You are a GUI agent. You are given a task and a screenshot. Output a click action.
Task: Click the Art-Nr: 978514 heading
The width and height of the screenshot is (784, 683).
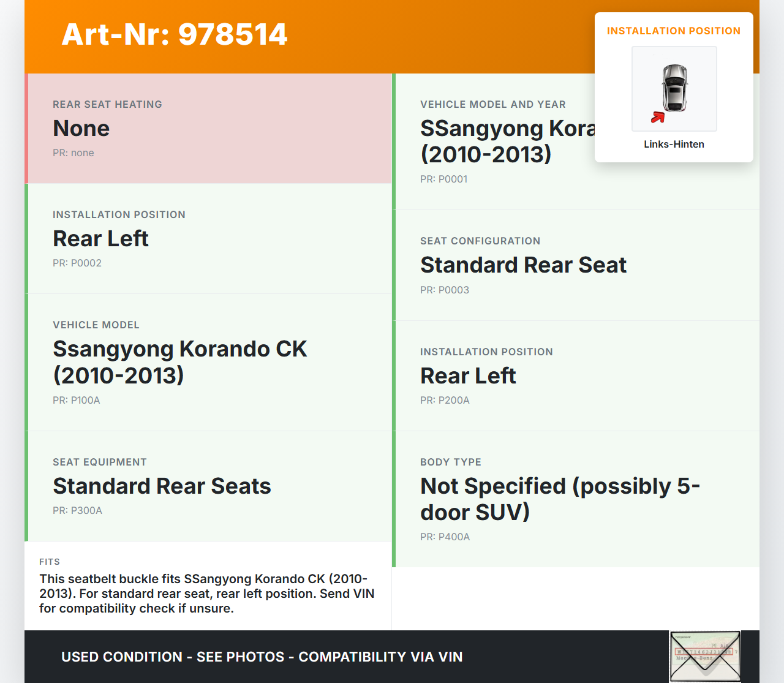(175, 34)
